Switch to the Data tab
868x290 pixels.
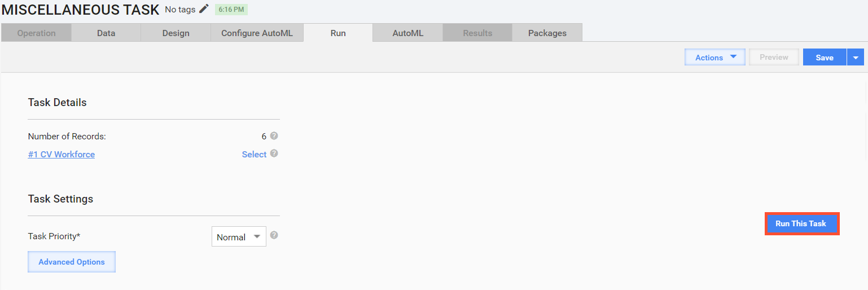pyautogui.click(x=106, y=33)
